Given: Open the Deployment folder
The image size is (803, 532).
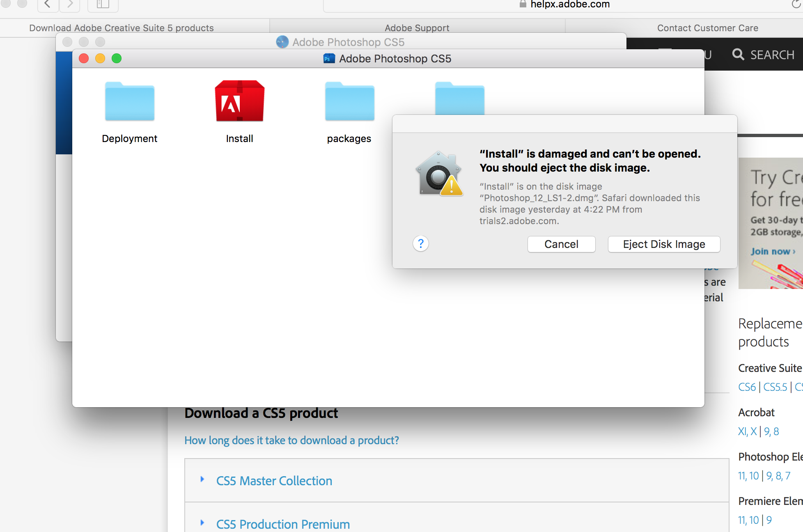Looking at the screenshot, I should 130,101.
